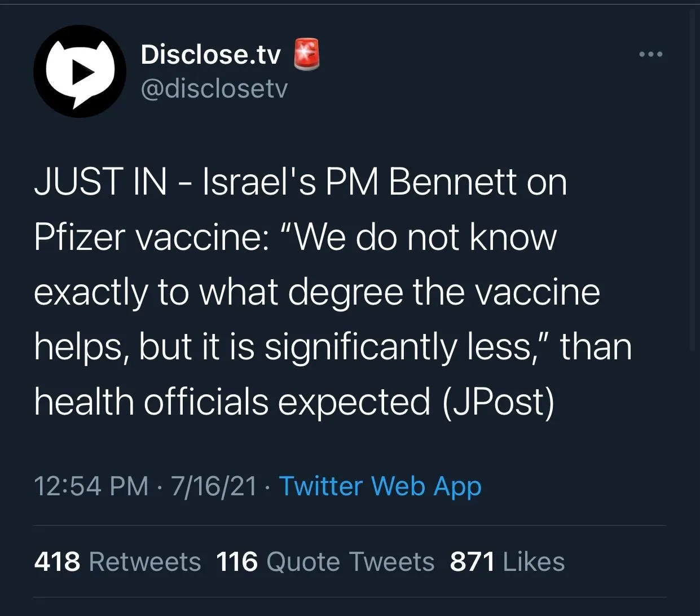
Task: Open the Disclose.tv profile avatar
Action: point(80,72)
